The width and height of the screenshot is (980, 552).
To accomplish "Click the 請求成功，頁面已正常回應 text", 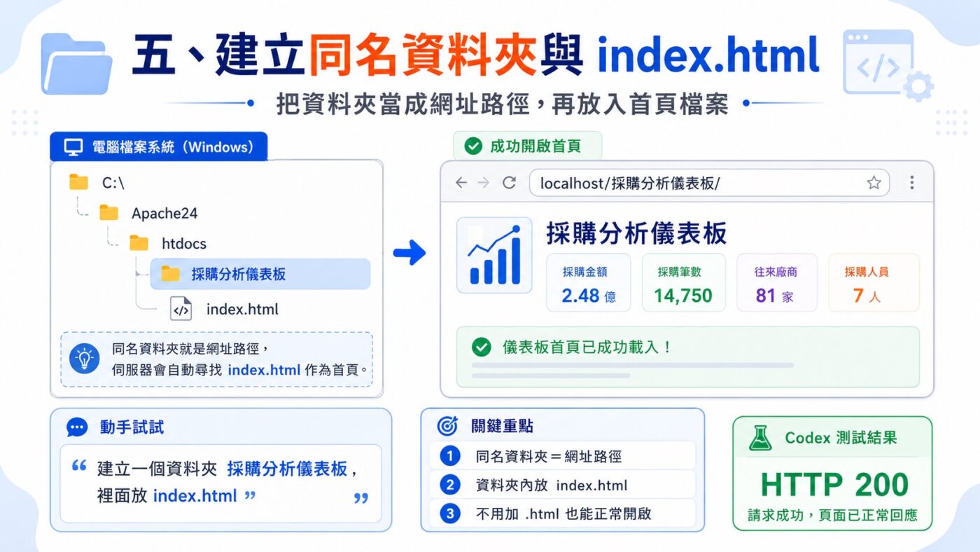I will (832, 516).
